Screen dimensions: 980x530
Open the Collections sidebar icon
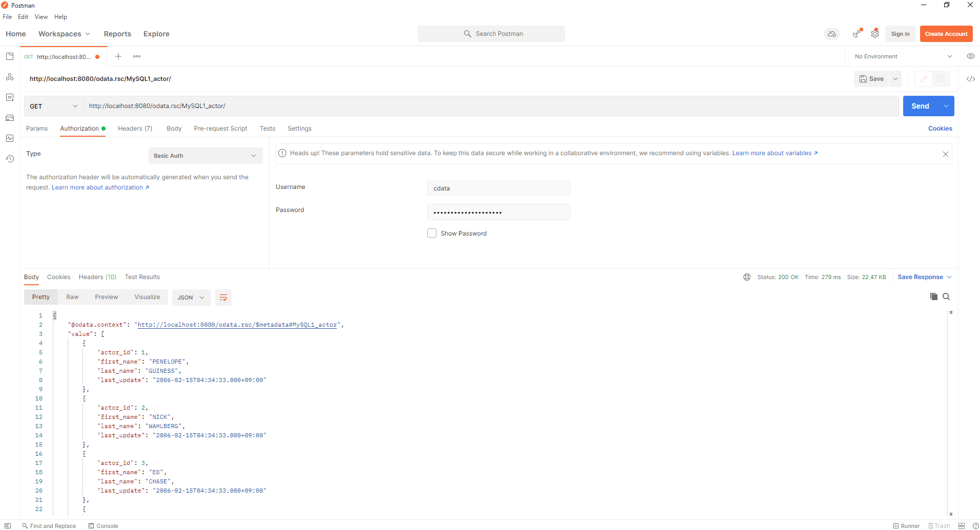click(10, 56)
